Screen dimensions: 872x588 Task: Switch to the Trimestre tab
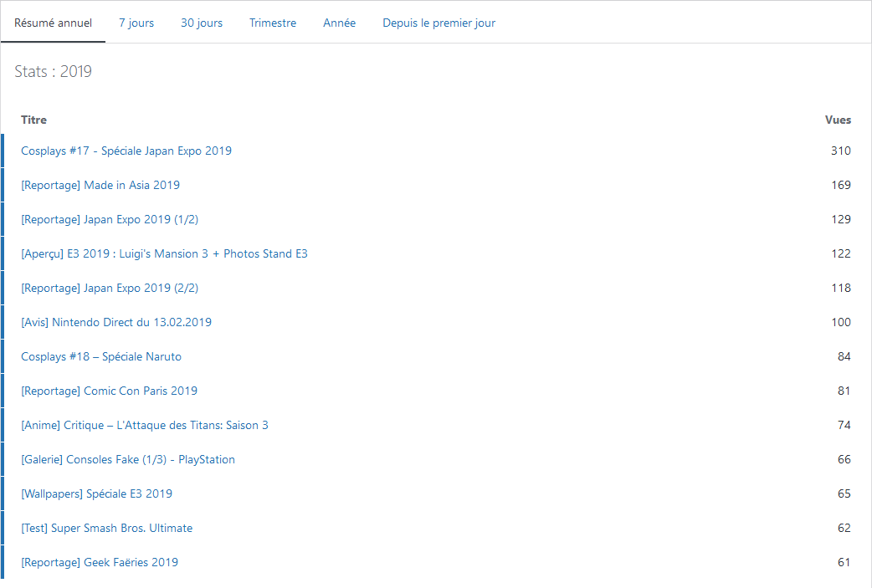pos(273,23)
